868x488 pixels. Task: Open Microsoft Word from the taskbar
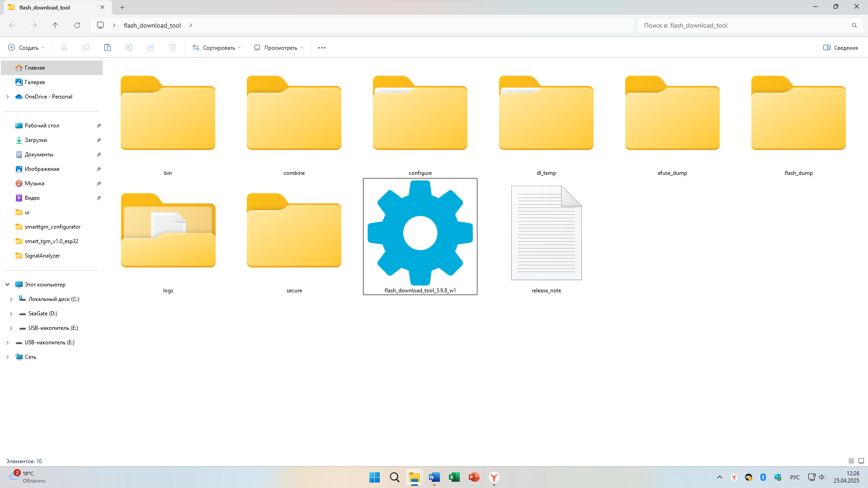tap(434, 477)
